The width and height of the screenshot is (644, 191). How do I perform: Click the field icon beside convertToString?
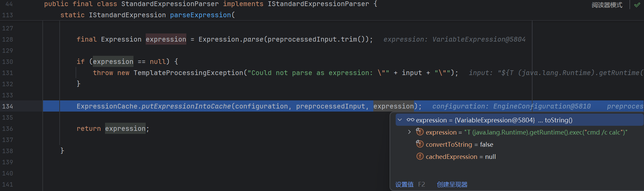click(x=420, y=144)
